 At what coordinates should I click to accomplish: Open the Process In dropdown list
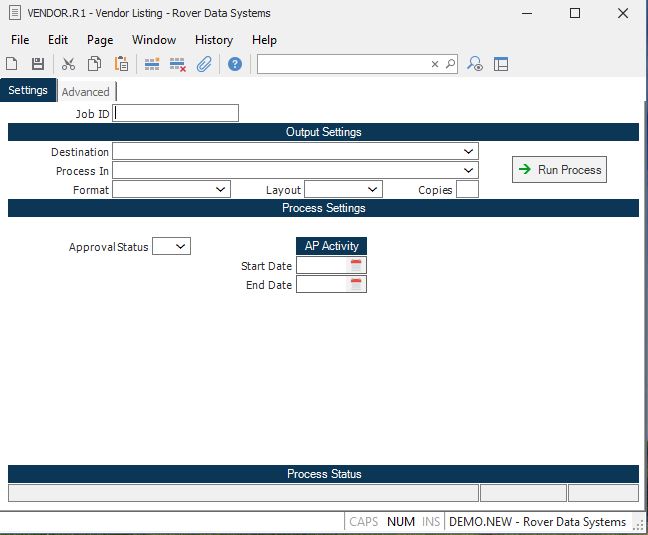click(469, 170)
